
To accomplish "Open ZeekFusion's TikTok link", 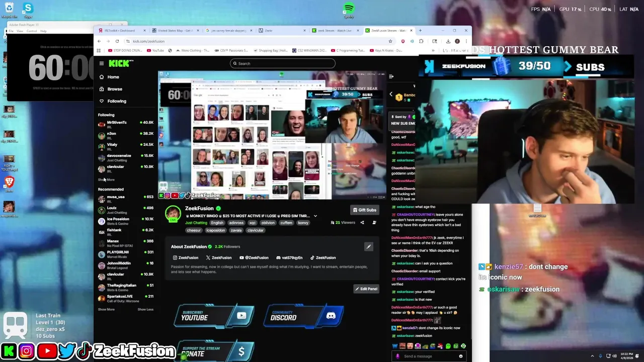I will click(323, 258).
